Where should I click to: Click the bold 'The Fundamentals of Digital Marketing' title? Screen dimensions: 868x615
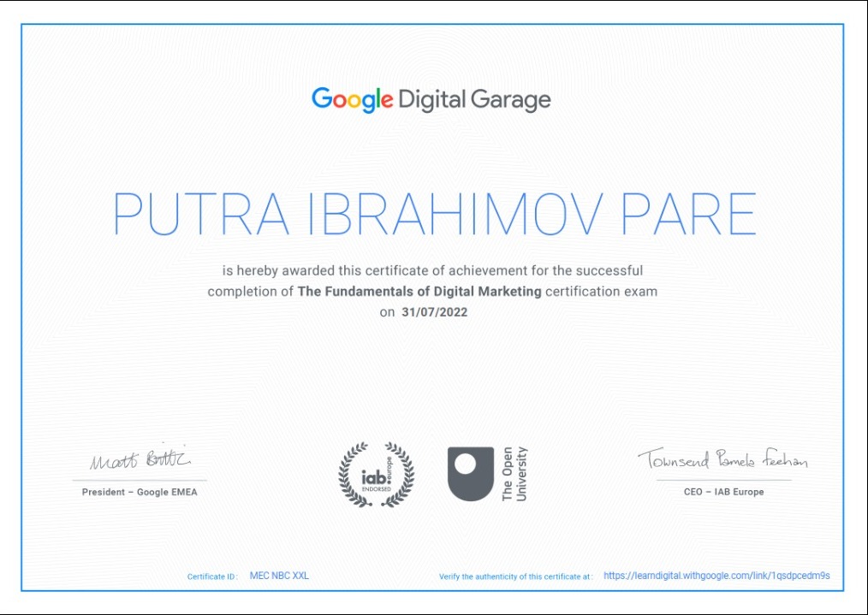(x=419, y=291)
